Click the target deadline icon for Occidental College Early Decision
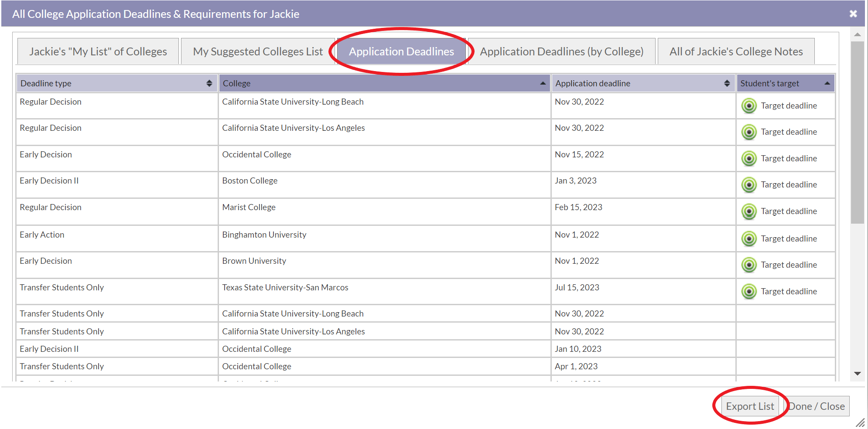The image size is (868, 429). pos(748,158)
